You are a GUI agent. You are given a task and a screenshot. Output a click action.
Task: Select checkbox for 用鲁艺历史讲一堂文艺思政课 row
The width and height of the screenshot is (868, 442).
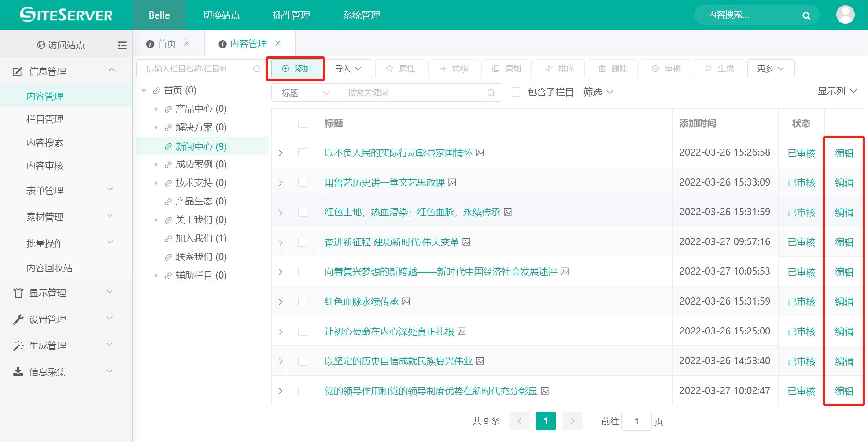[303, 182]
